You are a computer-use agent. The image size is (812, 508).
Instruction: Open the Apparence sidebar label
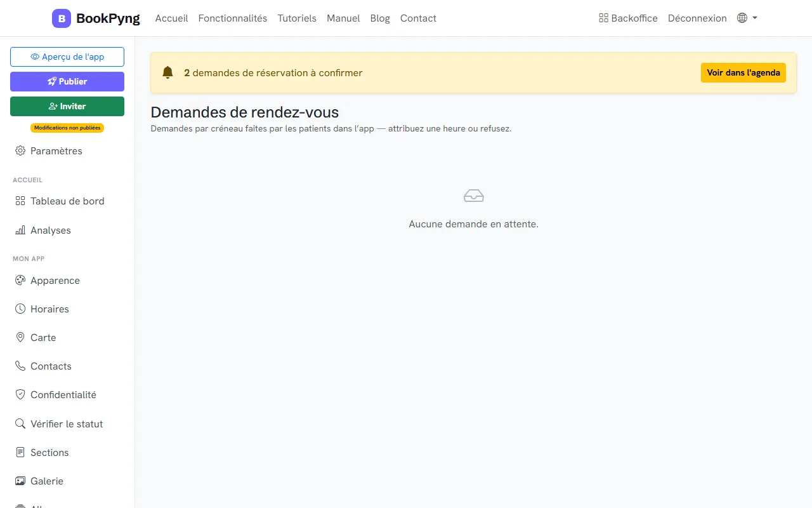(x=55, y=281)
